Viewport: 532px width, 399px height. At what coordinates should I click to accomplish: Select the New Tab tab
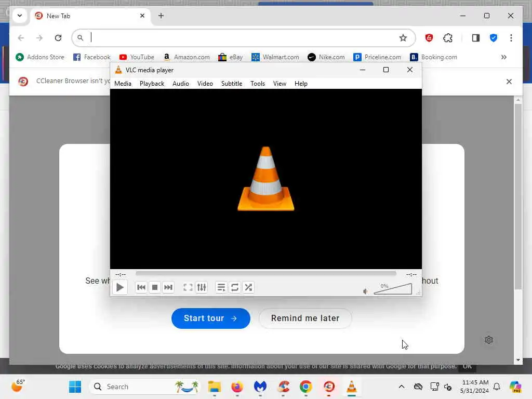click(90, 16)
